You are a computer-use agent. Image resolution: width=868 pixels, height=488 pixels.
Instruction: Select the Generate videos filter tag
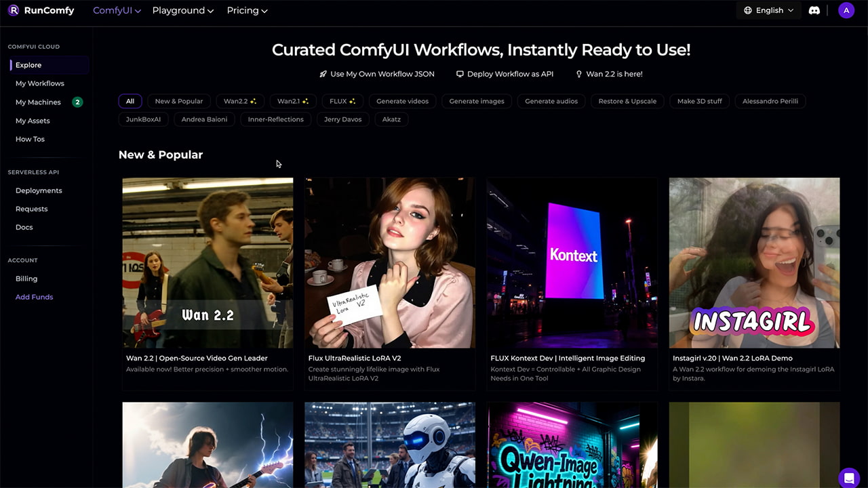click(x=402, y=101)
